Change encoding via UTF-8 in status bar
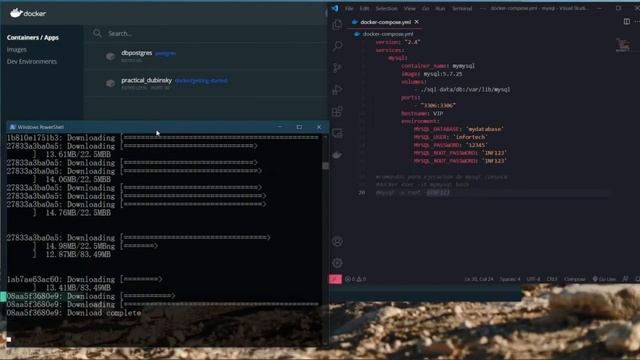The height and width of the screenshot is (360, 640). pos(533,279)
